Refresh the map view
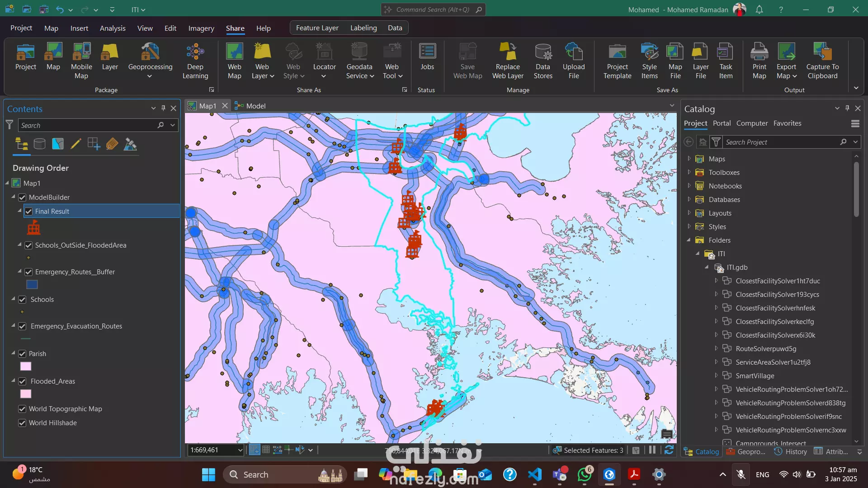This screenshot has width=868, height=488. [669, 450]
